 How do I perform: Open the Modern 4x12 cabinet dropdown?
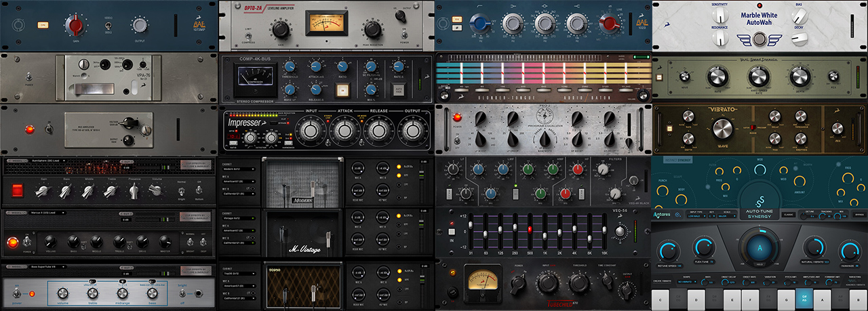[239, 169]
